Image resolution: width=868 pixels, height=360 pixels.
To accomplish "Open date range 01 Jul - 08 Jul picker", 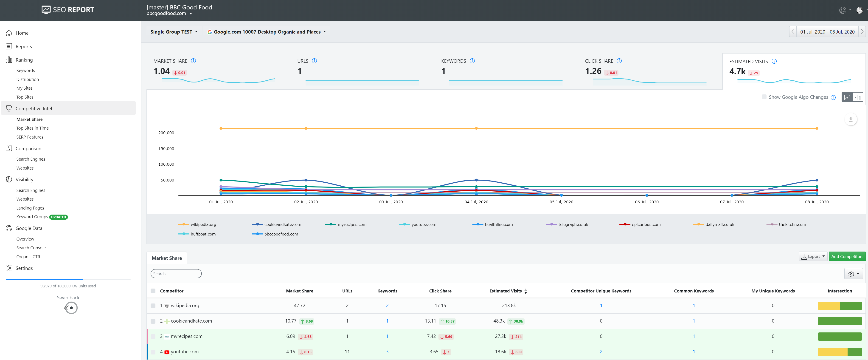I will coord(827,32).
